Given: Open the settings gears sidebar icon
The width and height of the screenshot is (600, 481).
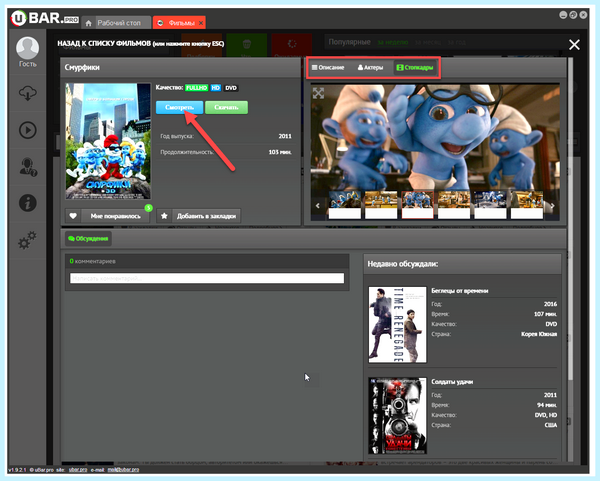Looking at the screenshot, I should pos(27,240).
